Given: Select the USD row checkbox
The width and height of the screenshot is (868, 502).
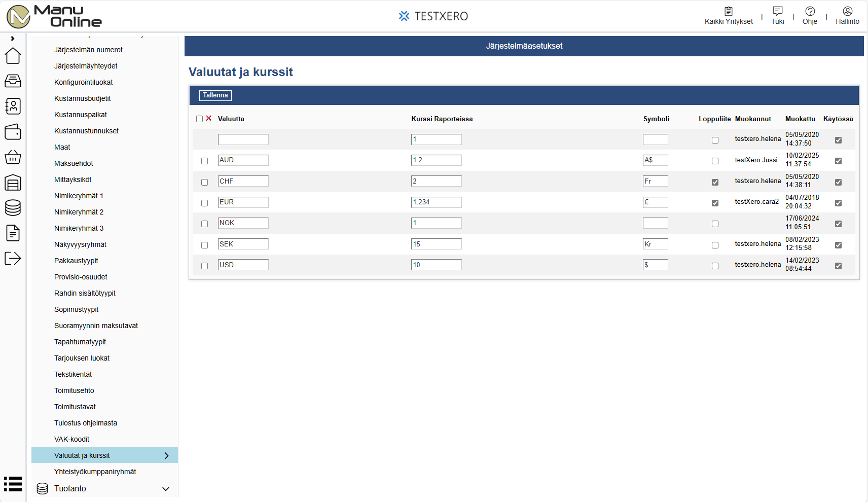Looking at the screenshot, I should click(204, 266).
